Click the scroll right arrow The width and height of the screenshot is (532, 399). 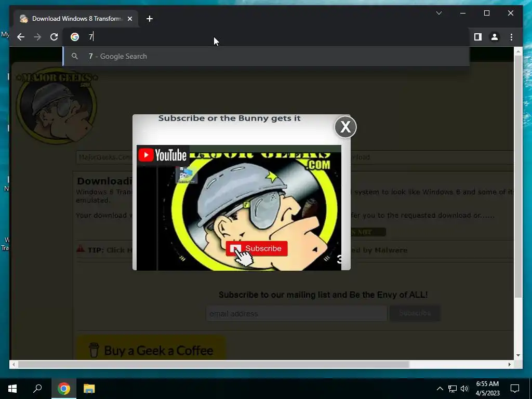(x=510, y=364)
